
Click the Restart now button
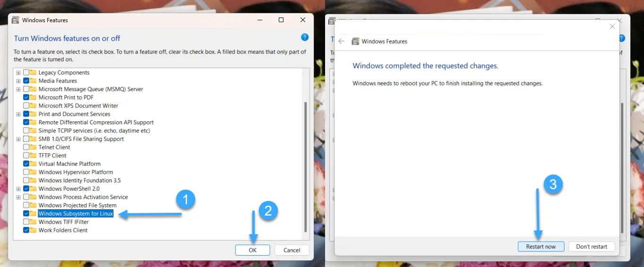click(x=541, y=247)
